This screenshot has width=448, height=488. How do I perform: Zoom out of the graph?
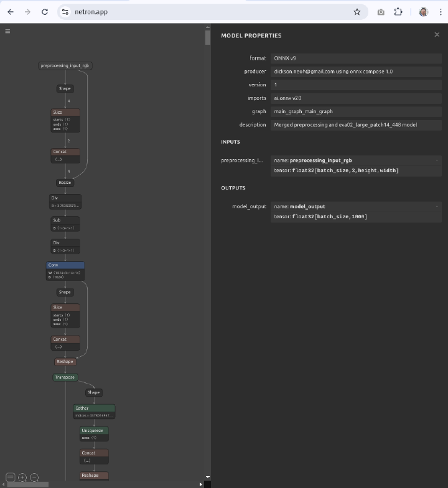(x=35, y=477)
